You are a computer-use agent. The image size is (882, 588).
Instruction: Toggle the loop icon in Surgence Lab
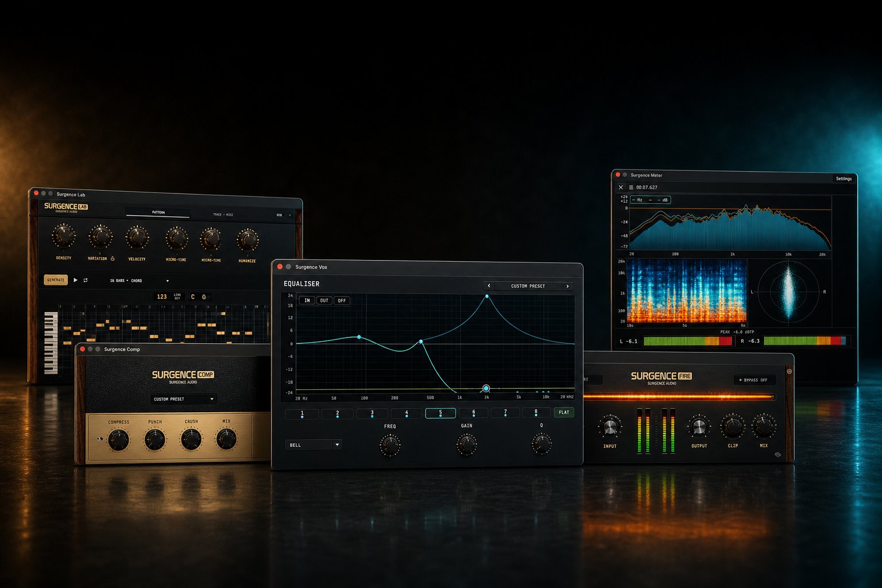86,280
